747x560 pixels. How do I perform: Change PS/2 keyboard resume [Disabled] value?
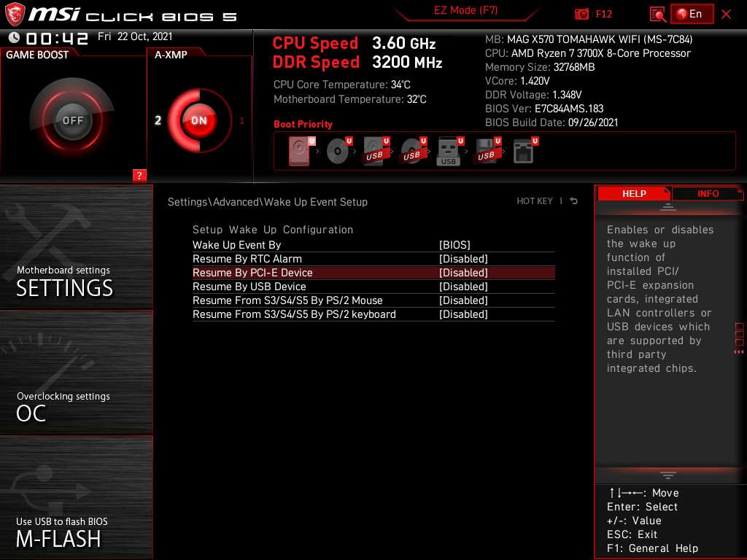point(463,314)
